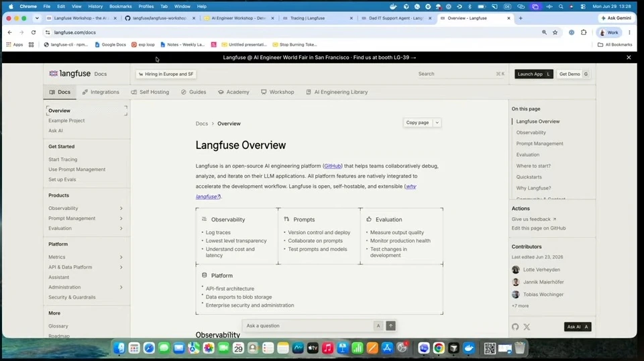Open Chrome three-dot menu

[629, 32]
